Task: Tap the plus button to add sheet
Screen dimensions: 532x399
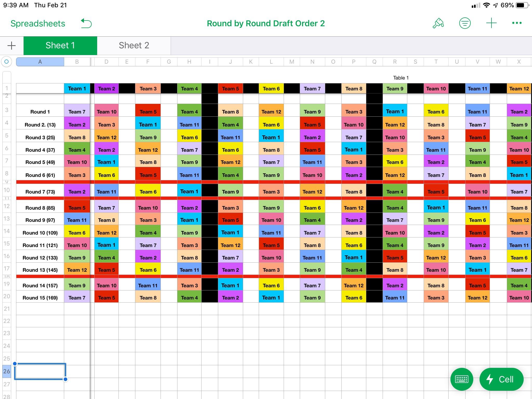Action: pyautogui.click(x=12, y=45)
